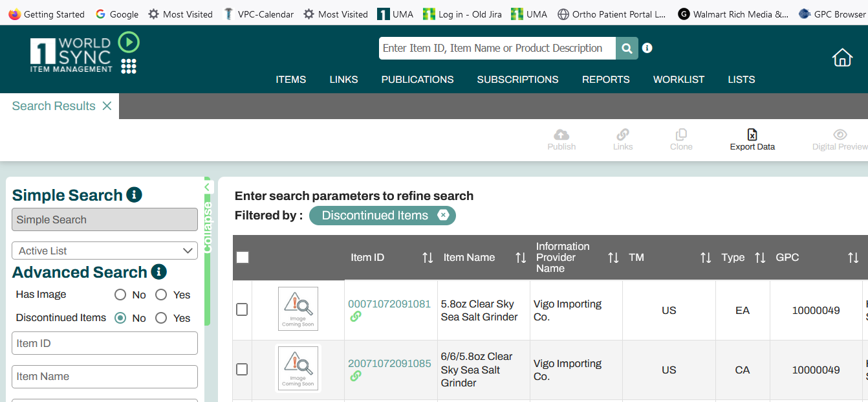Click thumbnail for 5.8oz Clear Sky Grinder
The height and width of the screenshot is (402, 868).
pyautogui.click(x=298, y=309)
